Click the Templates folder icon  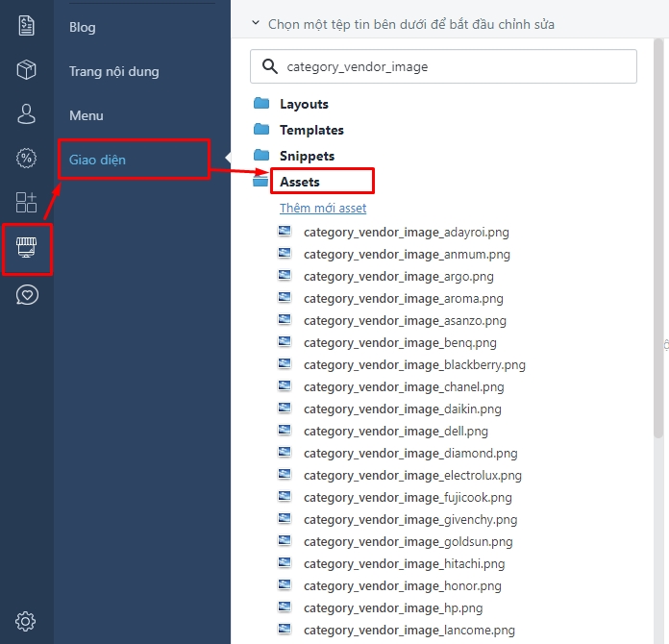[261, 129]
